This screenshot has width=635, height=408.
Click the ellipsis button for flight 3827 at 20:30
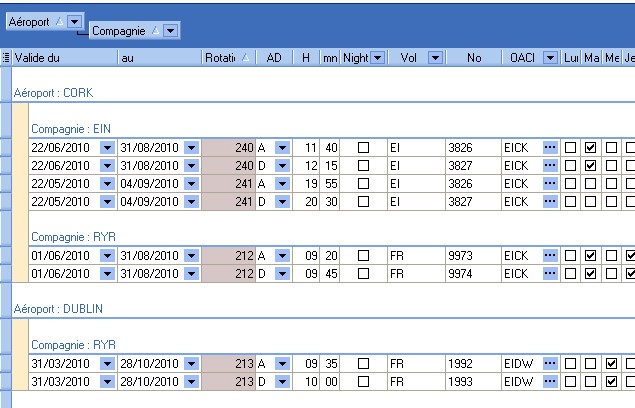[550, 201]
